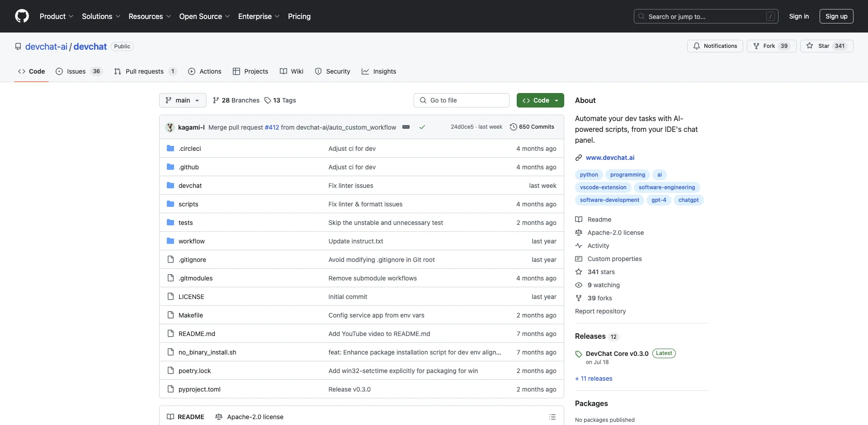868x425 pixels.
Task: Open the poetry.lock file
Action: pyautogui.click(x=194, y=371)
